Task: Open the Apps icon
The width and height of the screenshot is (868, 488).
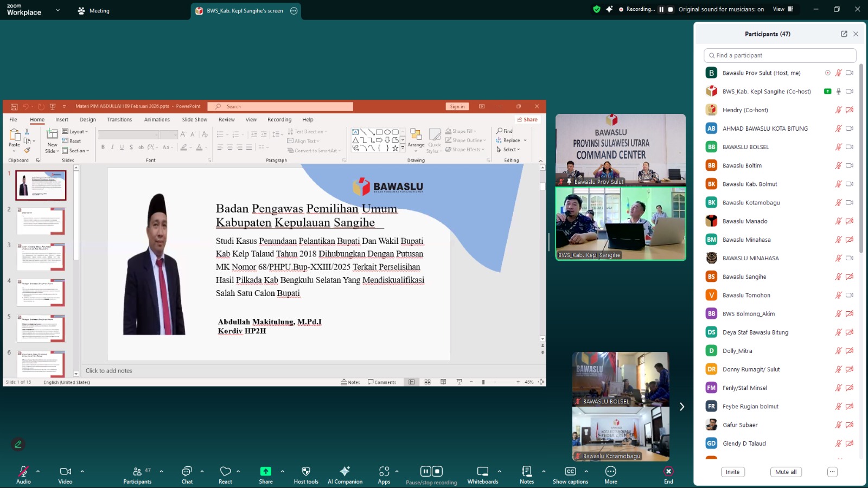Action: pos(384,471)
